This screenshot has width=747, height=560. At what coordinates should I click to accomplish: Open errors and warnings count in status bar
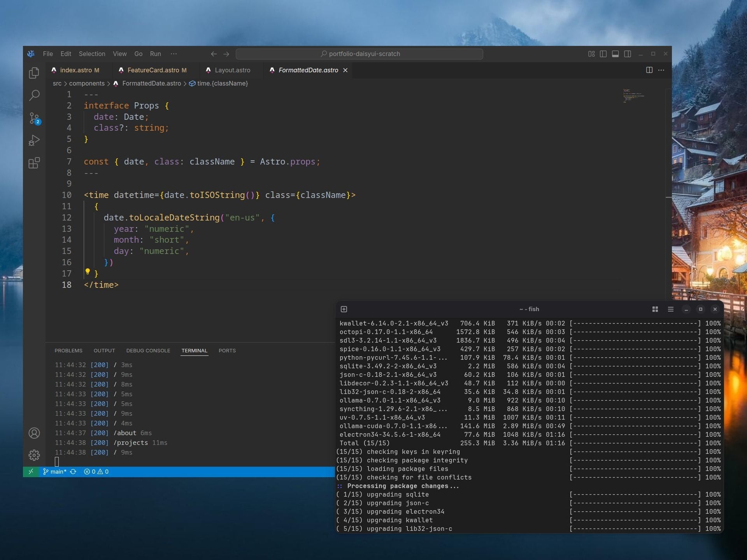pyautogui.click(x=96, y=472)
